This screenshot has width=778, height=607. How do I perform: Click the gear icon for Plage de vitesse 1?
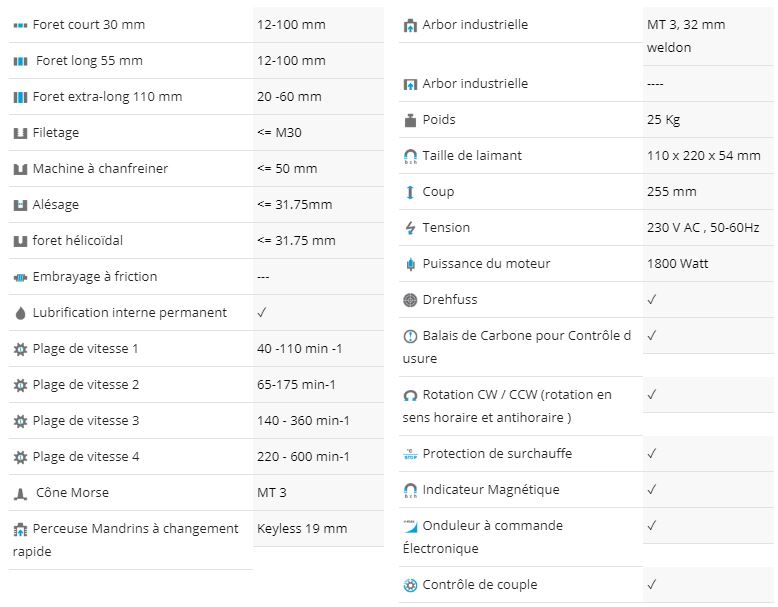20,349
